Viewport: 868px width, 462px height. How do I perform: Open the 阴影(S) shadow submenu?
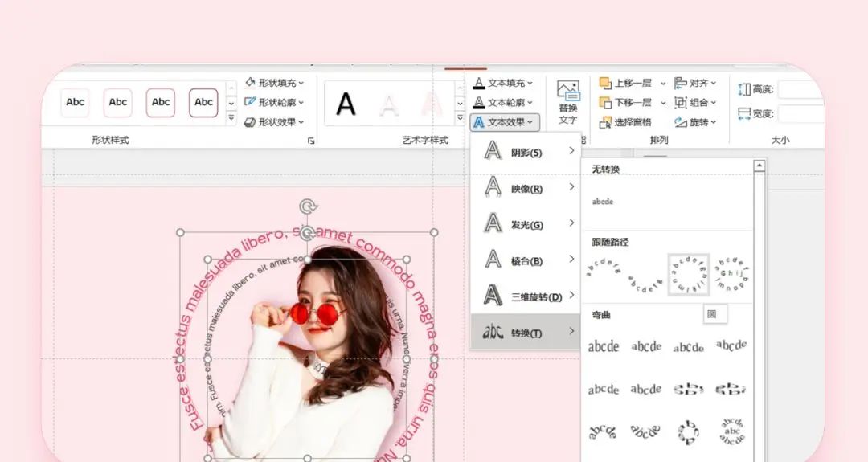pyautogui.click(x=526, y=151)
